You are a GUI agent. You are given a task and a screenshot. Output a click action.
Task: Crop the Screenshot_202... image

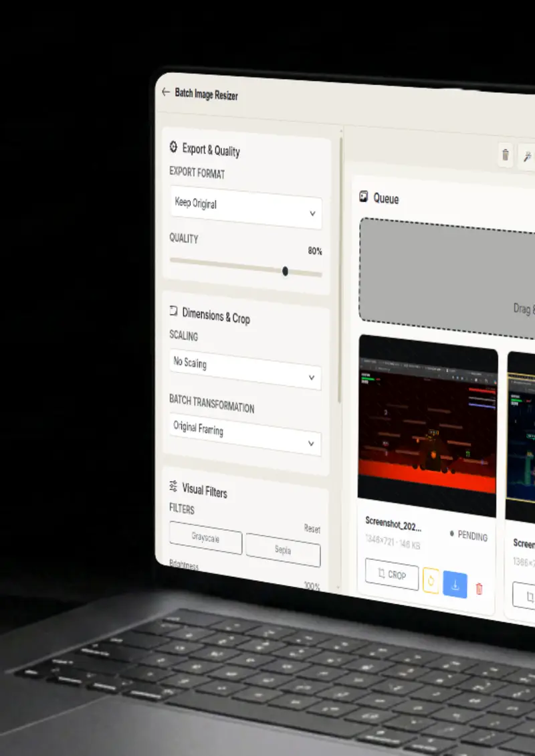pyautogui.click(x=392, y=574)
